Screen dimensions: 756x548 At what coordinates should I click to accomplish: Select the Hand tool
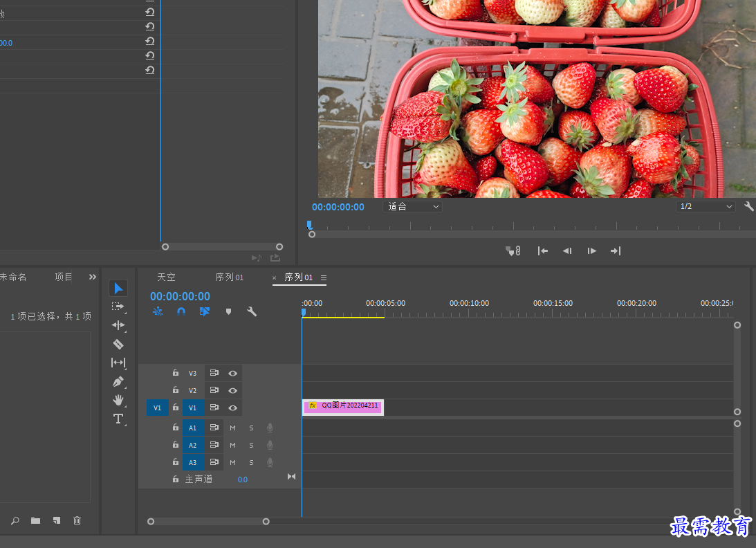[x=118, y=400]
